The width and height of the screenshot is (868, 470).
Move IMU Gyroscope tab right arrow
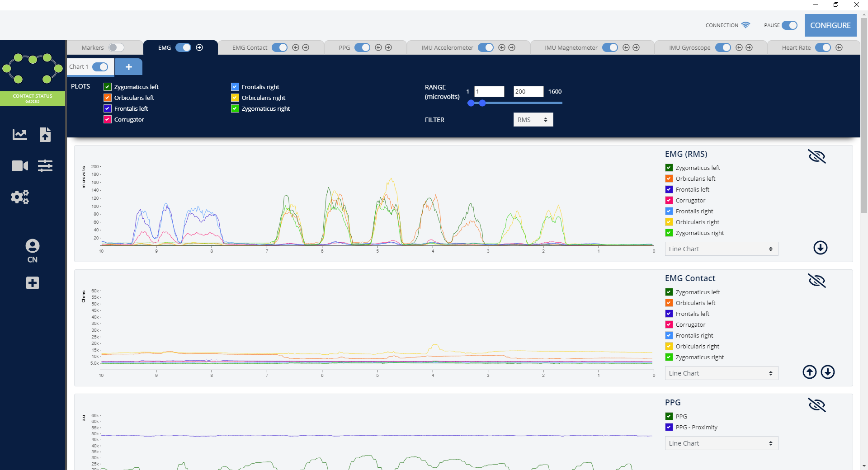(749, 47)
